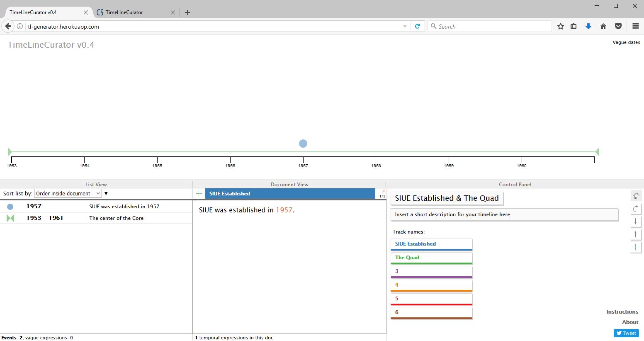Add a new document with the green plus
The width and height of the screenshot is (644, 341).
pos(199,194)
